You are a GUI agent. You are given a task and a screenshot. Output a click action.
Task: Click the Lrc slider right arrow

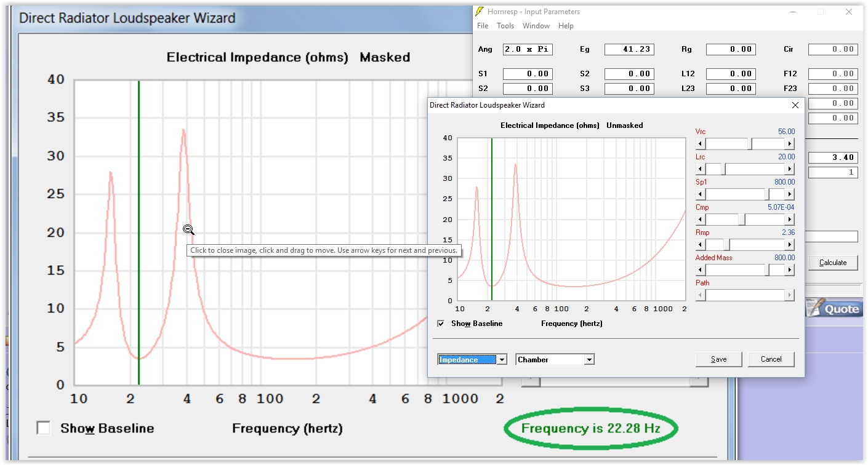point(790,169)
